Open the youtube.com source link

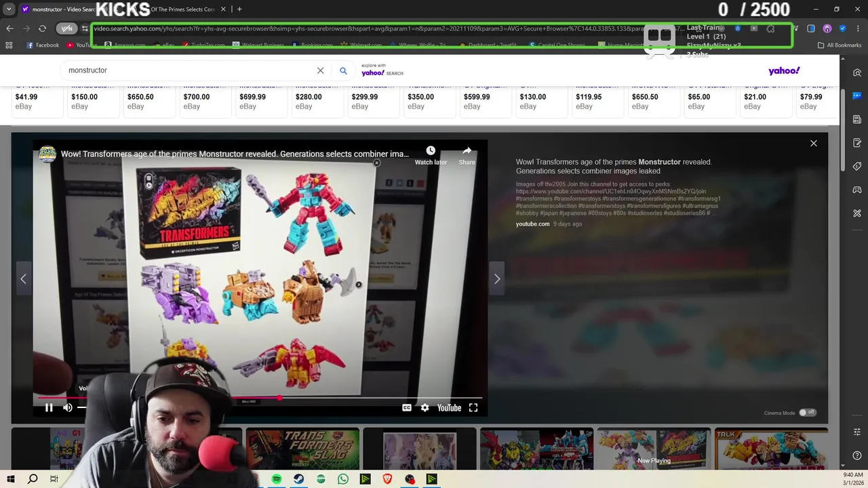point(532,224)
